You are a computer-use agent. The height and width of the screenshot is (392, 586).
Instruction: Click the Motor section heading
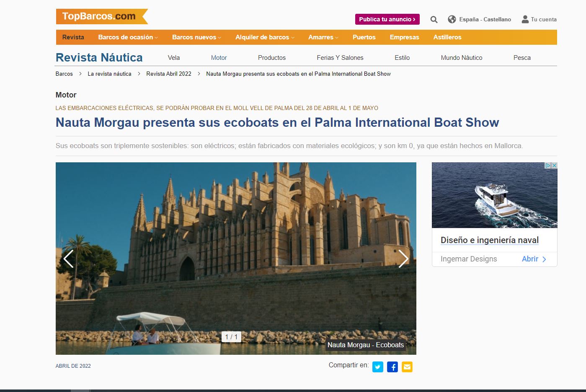66,95
